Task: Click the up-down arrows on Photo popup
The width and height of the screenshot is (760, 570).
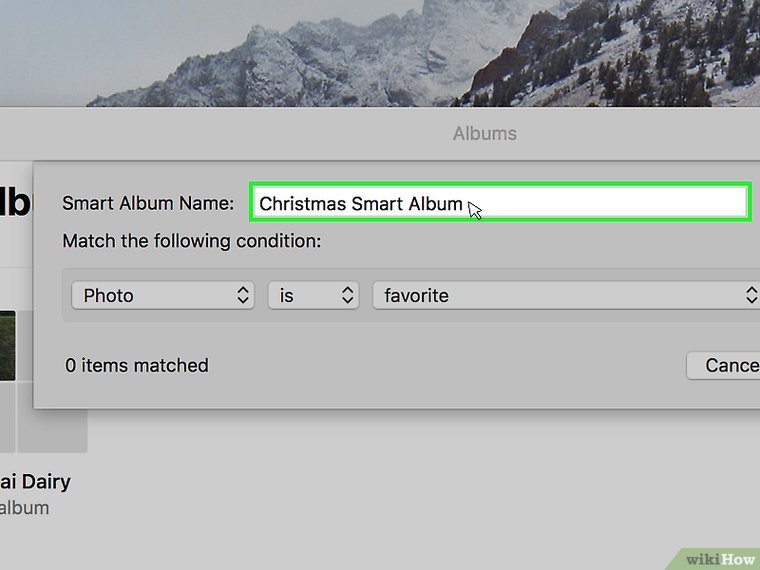Action: pyautogui.click(x=243, y=295)
